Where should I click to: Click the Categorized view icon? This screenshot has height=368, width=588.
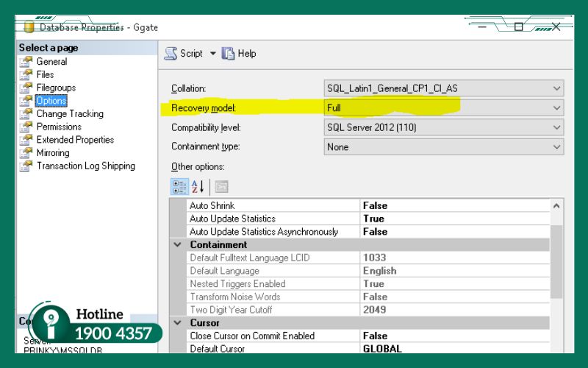179,187
